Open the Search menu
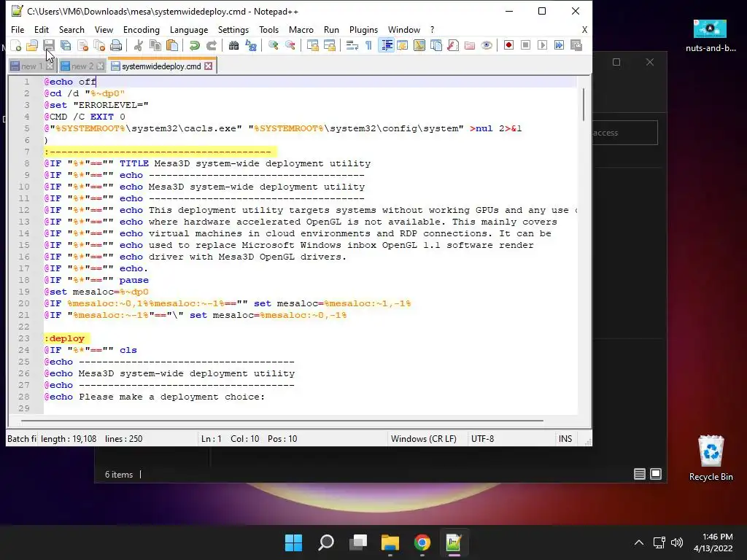The width and height of the screenshot is (747, 560). 72,29
